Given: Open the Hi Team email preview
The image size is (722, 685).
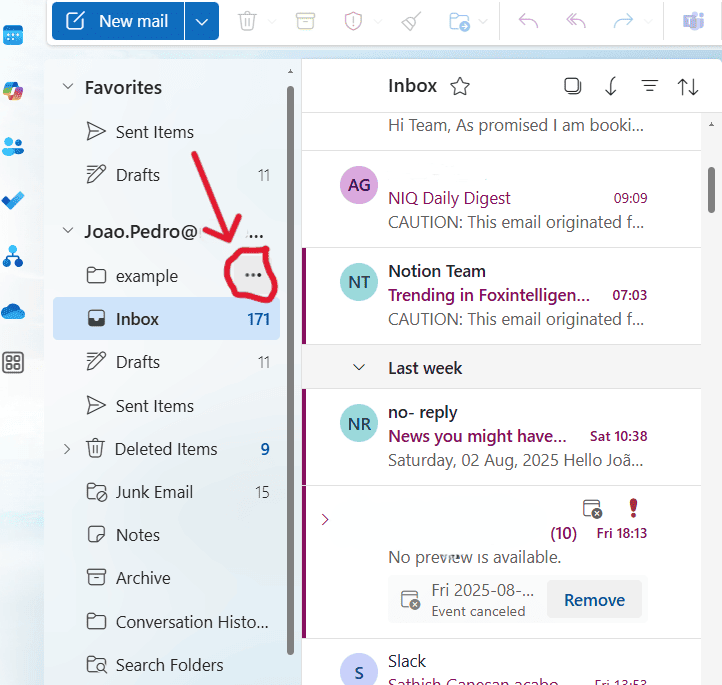Looking at the screenshot, I should (501, 131).
